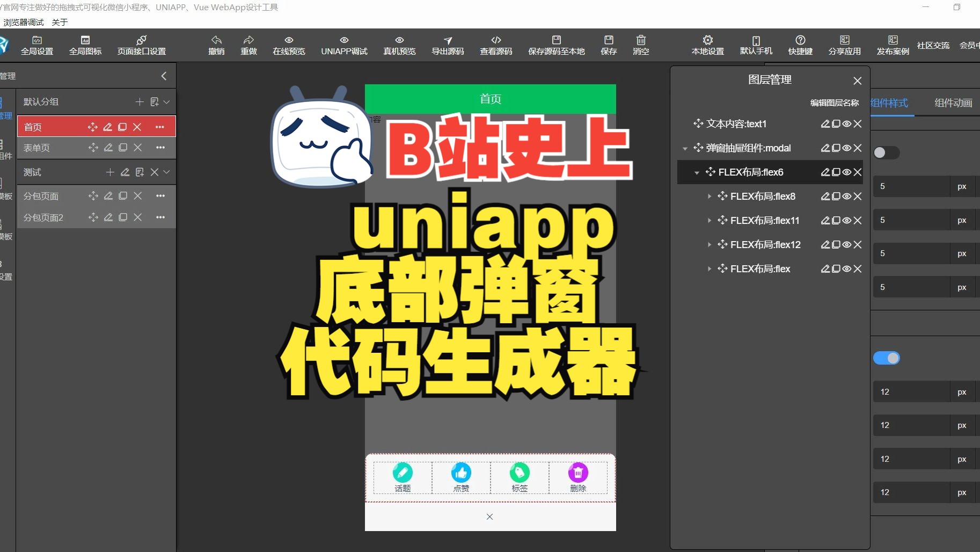
Task: Click the 重做 (redo) toolbar icon
Action: coord(248,45)
